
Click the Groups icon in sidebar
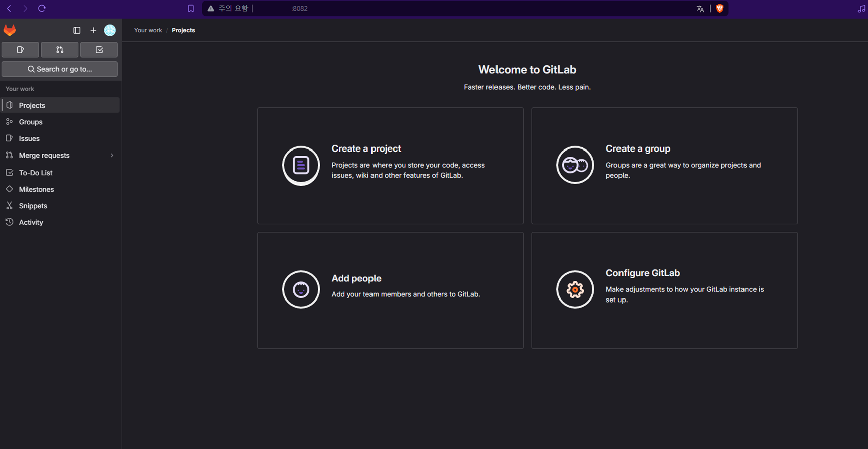pos(9,122)
